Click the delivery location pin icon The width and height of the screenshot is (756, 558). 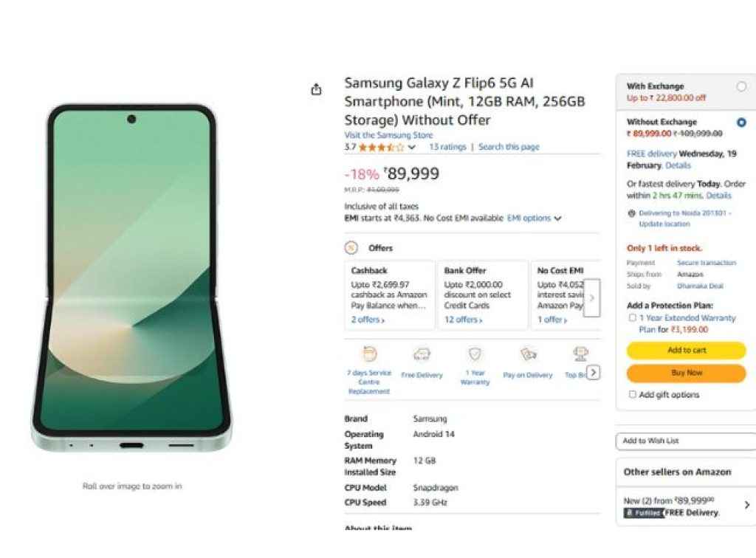point(631,213)
